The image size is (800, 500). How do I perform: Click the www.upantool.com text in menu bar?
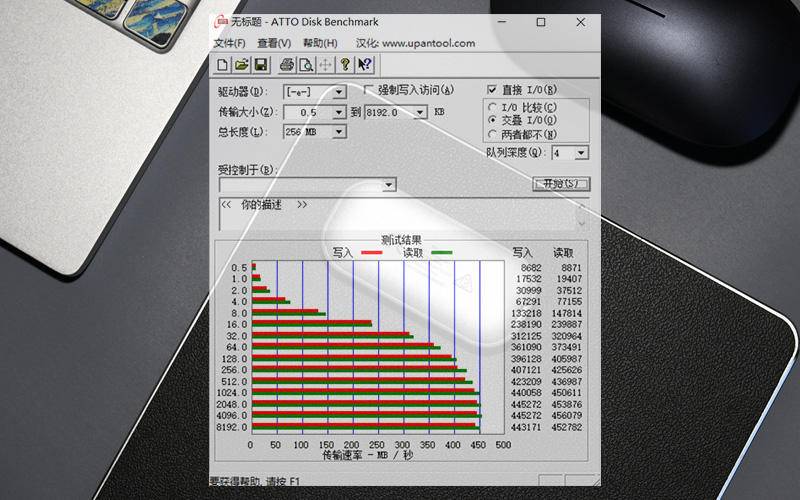pyautogui.click(x=429, y=43)
